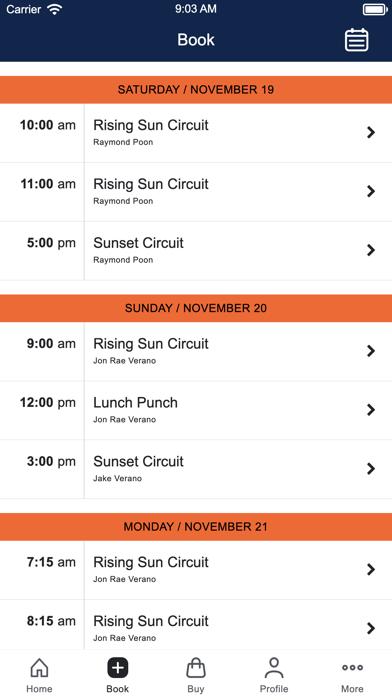Choose the 8:15 am Rising Sun Circuit class

[196, 625]
